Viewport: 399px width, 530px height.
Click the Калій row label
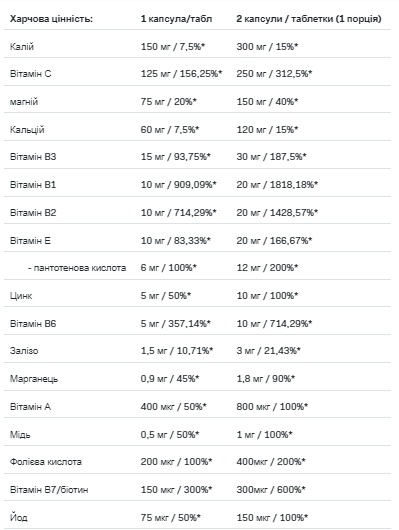pos(22,47)
